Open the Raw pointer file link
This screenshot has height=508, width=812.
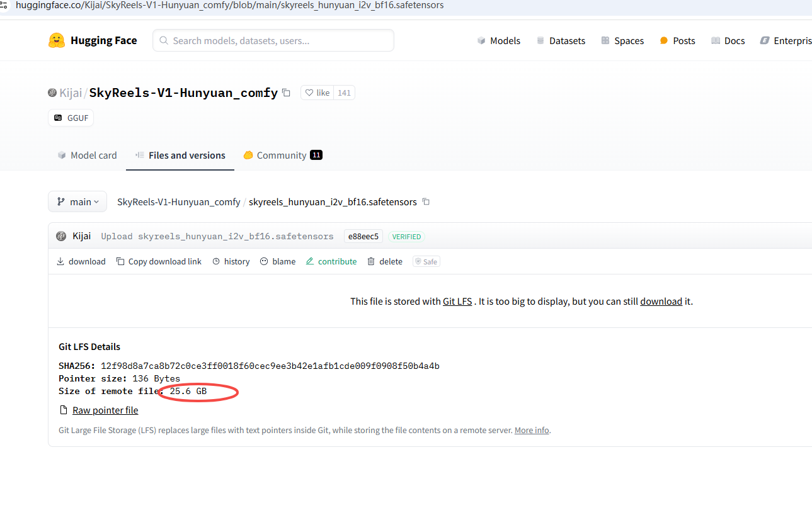[x=105, y=410]
